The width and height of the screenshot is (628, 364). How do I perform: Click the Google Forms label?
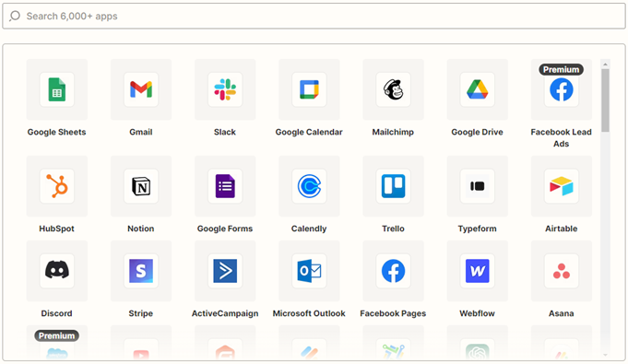pyautogui.click(x=225, y=229)
